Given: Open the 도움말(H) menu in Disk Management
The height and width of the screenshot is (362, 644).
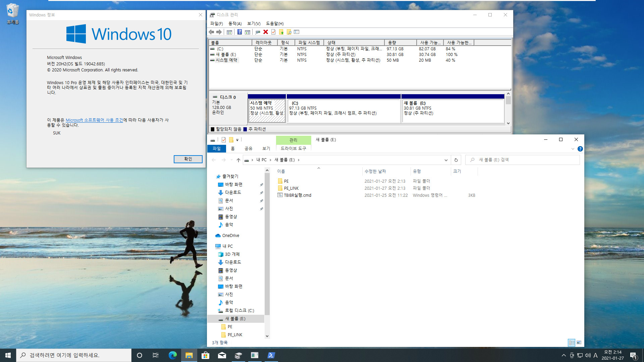Looking at the screenshot, I should point(275,23).
